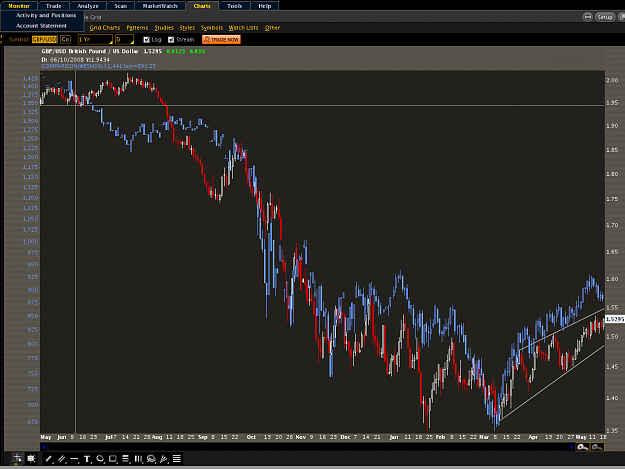625x469 pixels.
Task: Switch to the MarketWatch tab
Action: pyautogui.click(x=160, y=6)
